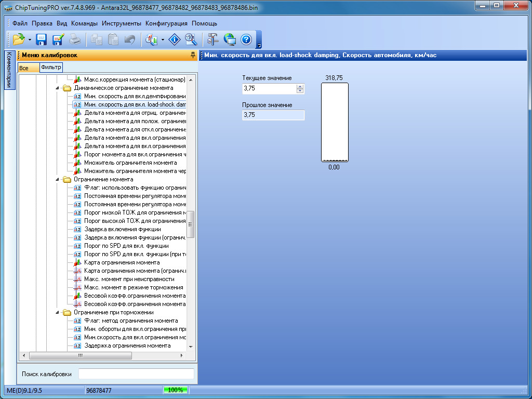The height and width of the screenshot is (399, 532).
Task: Open settings via hammer and wrench icon
Action: point(213,39)
